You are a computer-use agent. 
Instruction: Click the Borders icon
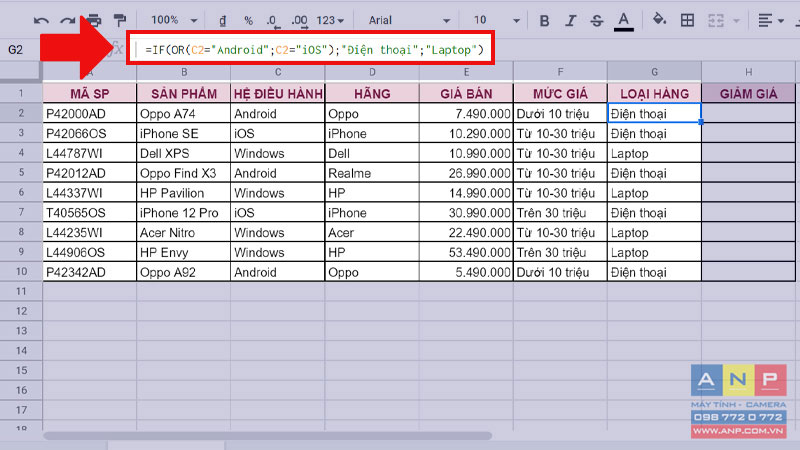tap(687, 20)
